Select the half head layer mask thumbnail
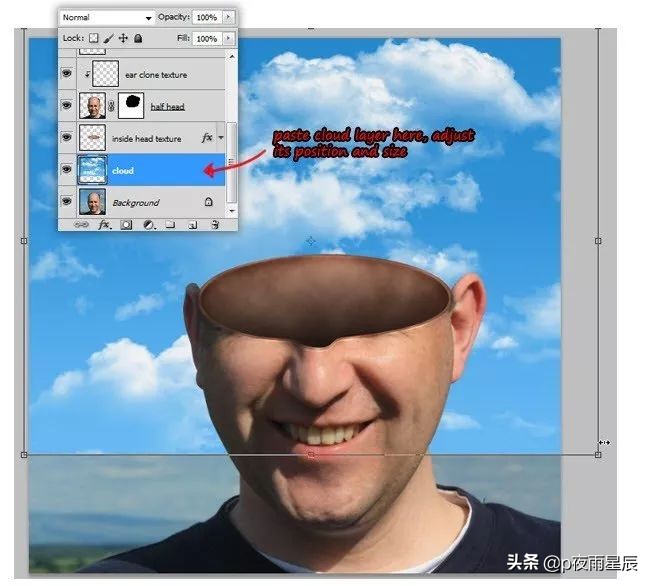This screenshot has width=652, height=586. tap(131, 106)
